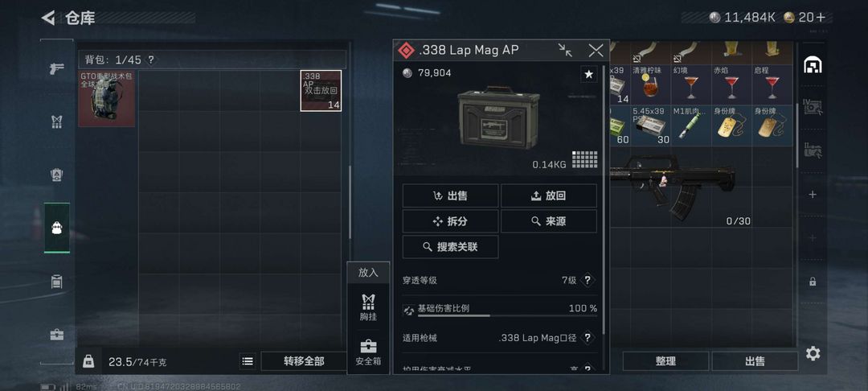Select the safe box briefcase sidebar icon

[x=57, y=335]
